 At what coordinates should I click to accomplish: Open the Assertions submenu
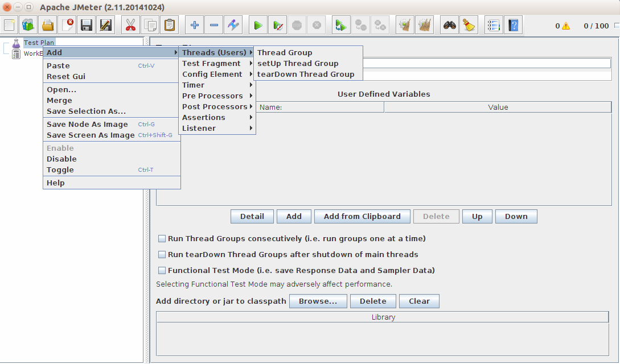pyautogui.click(x=217, y=118)
